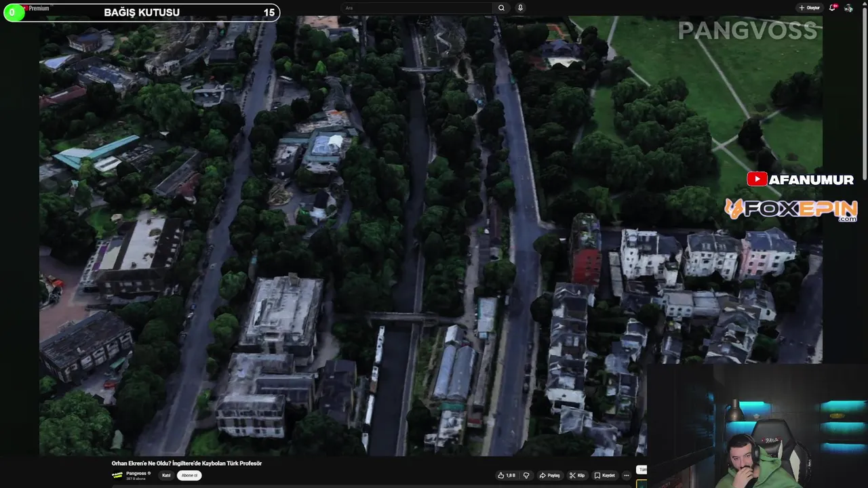Screen dimensions: 868x488
Task: Open the account avatar menu
Action: click(848, 7)
